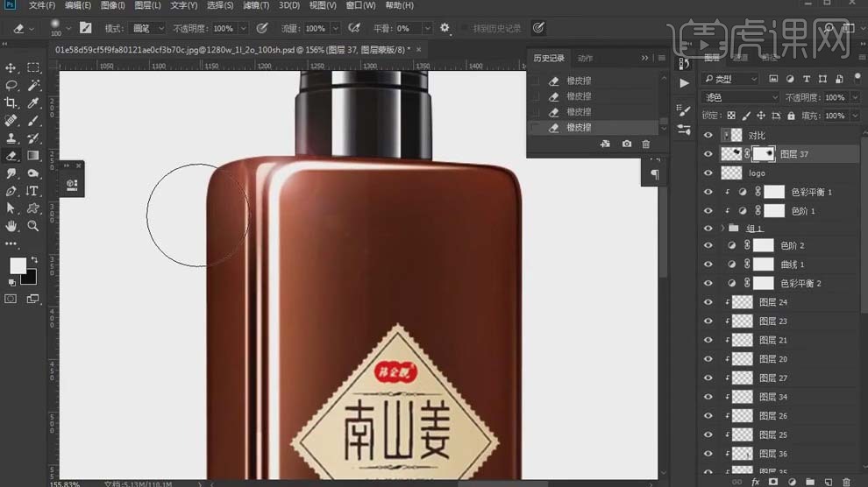The height and width of the screenshot is (487, 868).
Task: Toggle visibility of 色阶 1
Action: pyautogui.click(x=708, y=210)
